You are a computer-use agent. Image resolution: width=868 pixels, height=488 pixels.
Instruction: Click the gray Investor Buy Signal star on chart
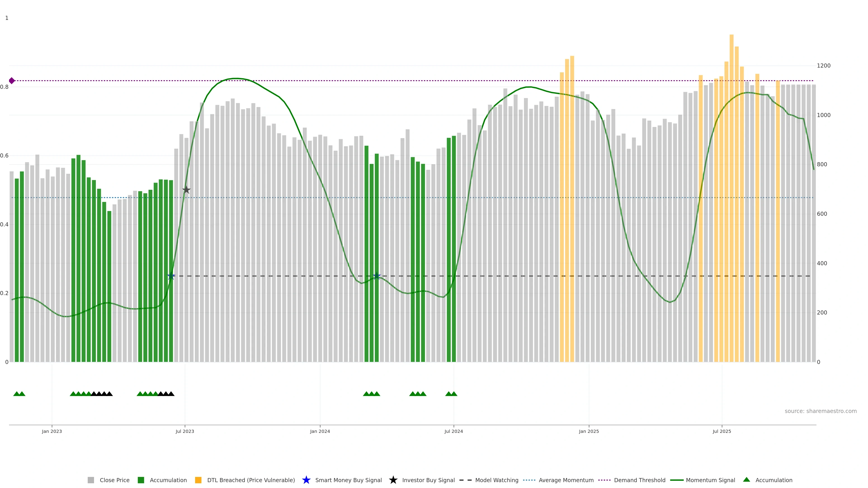pos(186,190)
